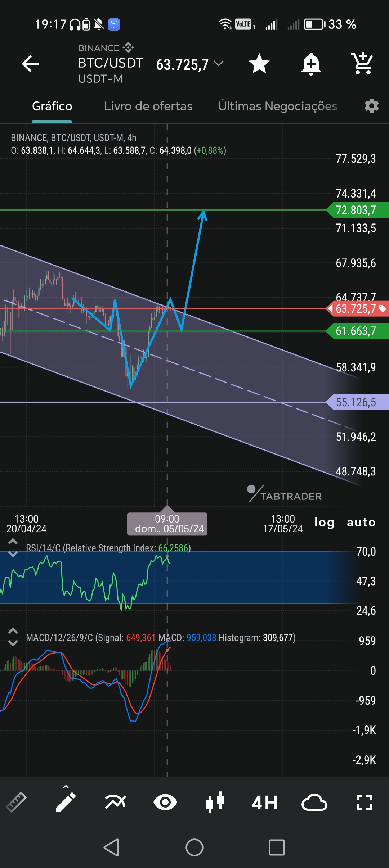The width and height of the screenshot is (389, 868).
Task: Tap the 48.748,3 price axis value
Action: pyautogui.click(x=356, y=471)
